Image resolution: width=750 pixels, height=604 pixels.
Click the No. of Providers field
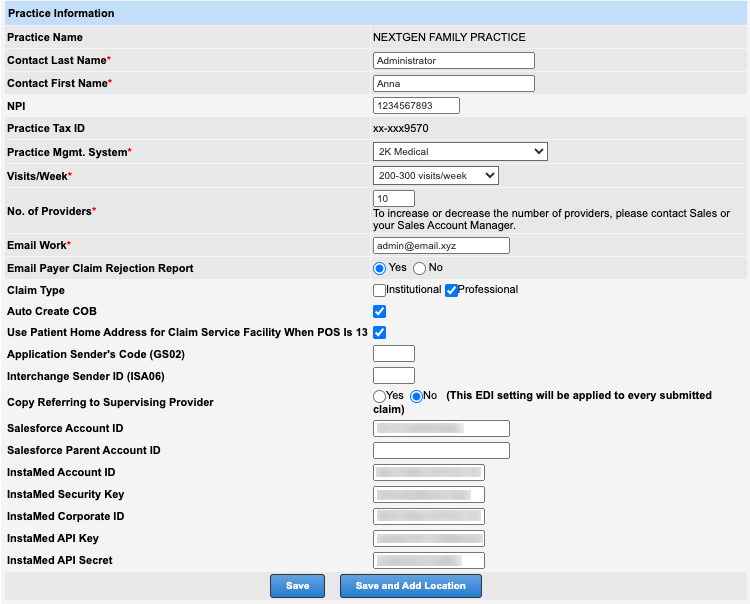pos(393,198)
